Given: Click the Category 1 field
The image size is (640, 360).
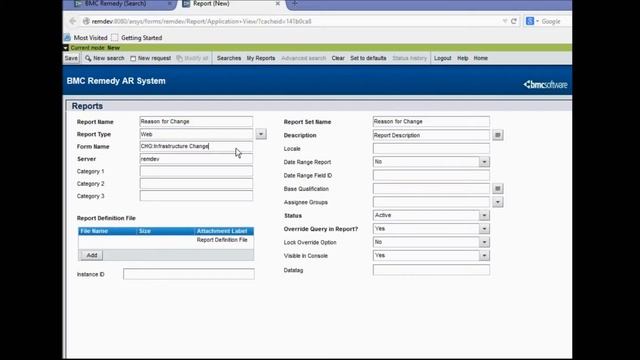Looking at the screenshot, I should pos(196,171).
